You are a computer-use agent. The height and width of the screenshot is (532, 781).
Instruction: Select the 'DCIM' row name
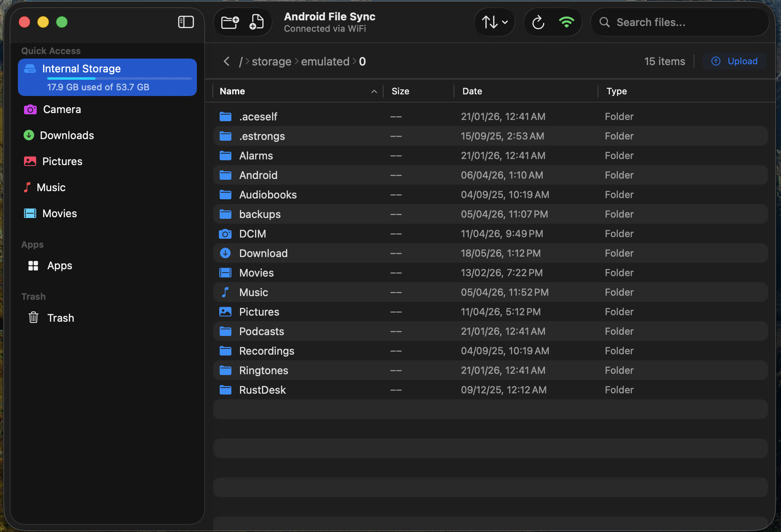253,234
